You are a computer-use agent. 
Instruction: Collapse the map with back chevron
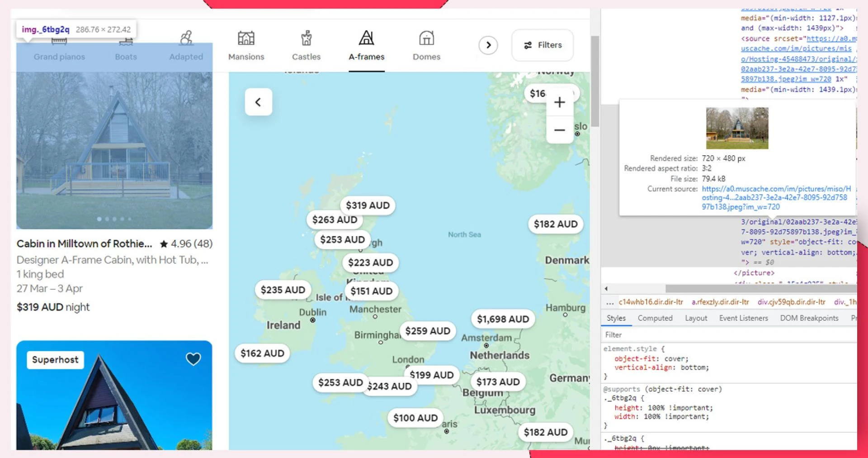(x=258, y=102)
